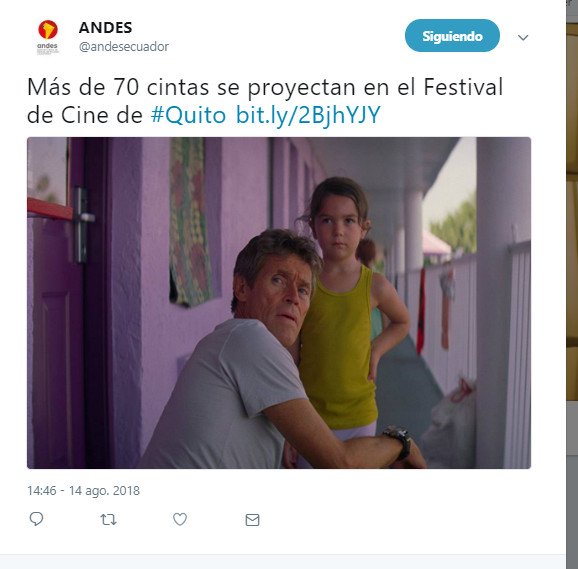Open the ANDES profile avatar logo

point(48,37)
